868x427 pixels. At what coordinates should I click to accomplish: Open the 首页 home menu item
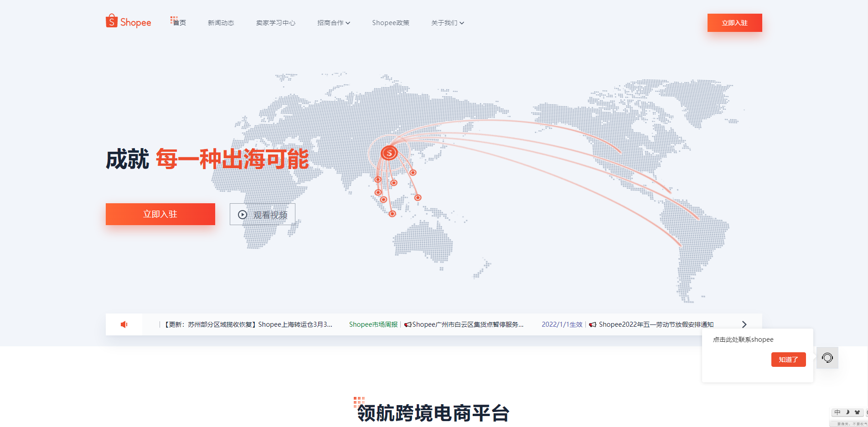tap(179, 23)
